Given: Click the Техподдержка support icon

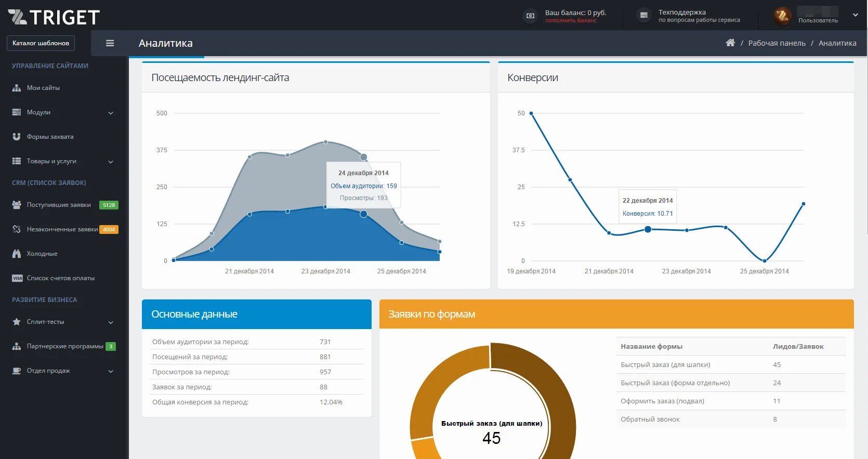Looking at the screenshot, I should [x=644, y=16].
